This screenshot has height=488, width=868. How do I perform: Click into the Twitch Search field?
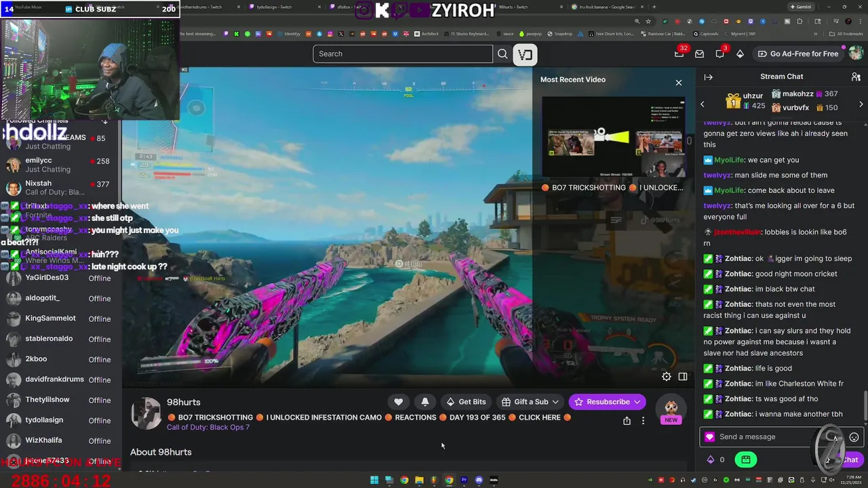403,54
